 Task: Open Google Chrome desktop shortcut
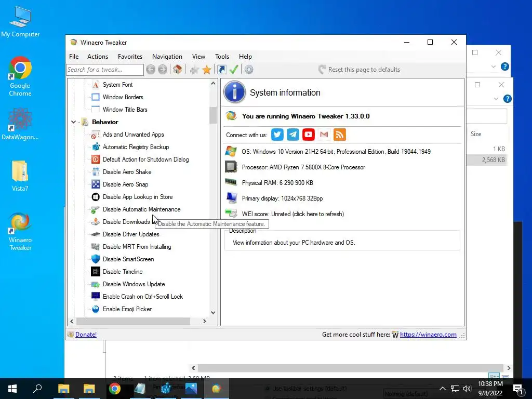point(20,76)
